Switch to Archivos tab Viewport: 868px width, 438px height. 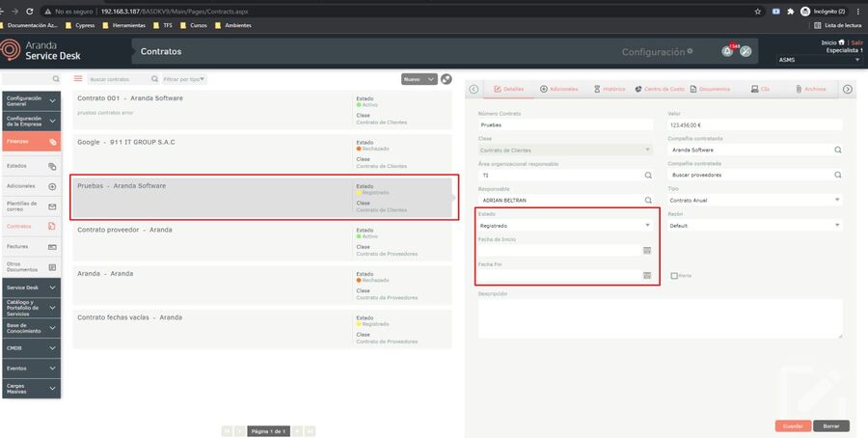811,89
